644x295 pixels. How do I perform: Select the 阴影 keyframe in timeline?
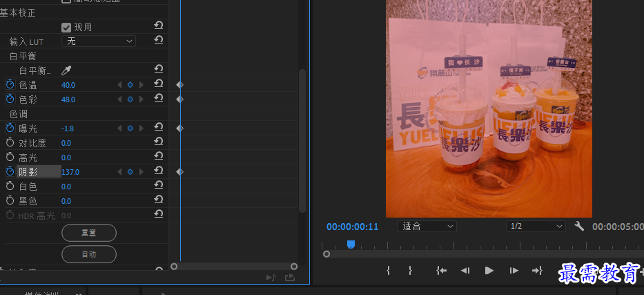point(180,172)
